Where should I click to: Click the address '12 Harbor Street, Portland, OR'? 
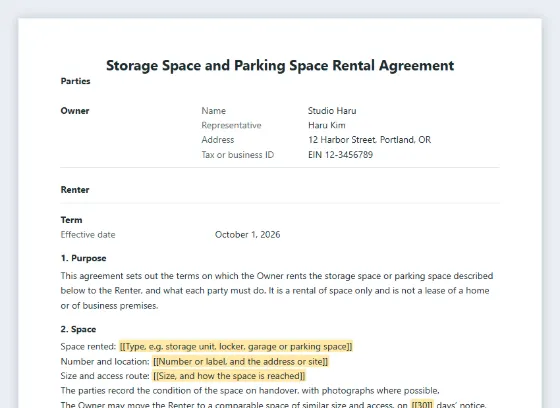370,140
